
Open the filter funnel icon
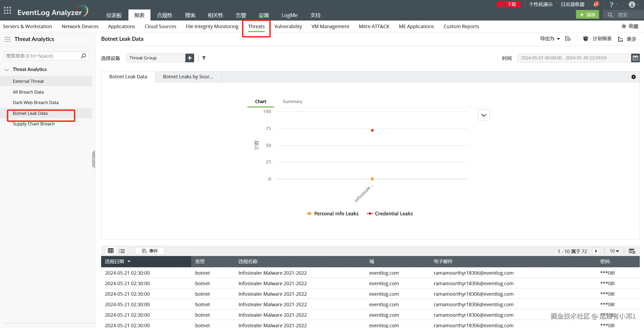(204, 58)
